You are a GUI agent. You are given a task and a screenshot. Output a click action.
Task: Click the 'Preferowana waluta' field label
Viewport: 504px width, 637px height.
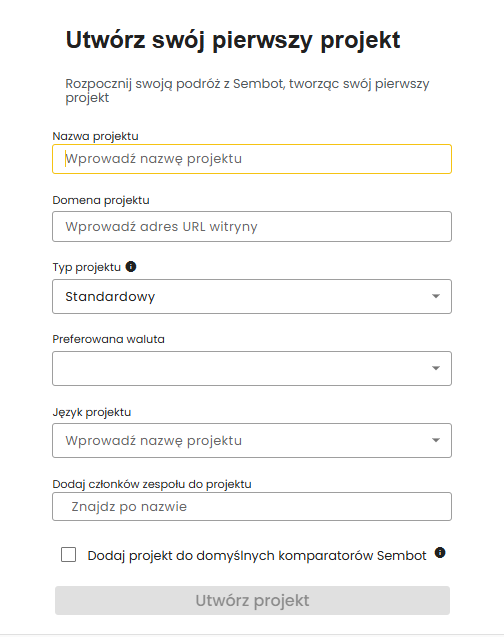point(108,339)
